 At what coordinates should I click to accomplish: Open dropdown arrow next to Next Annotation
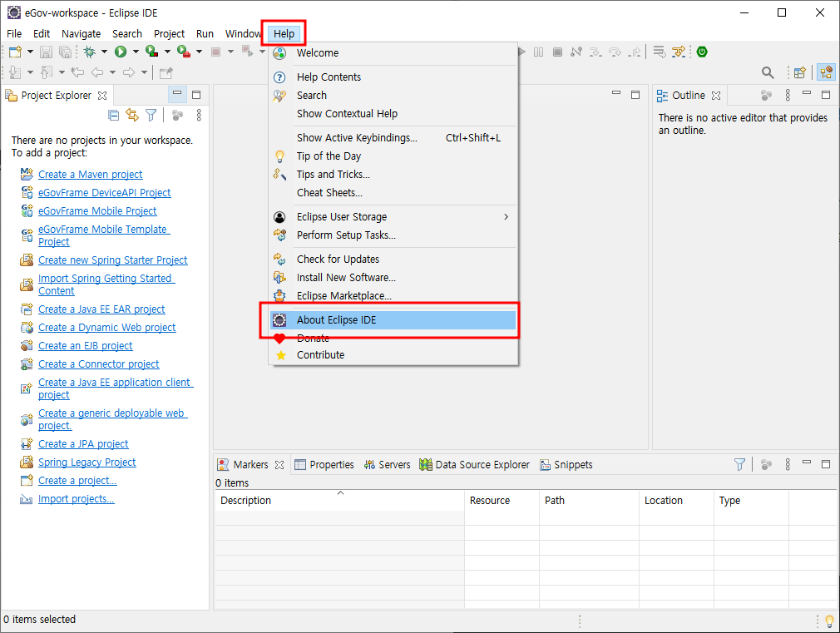30,72
